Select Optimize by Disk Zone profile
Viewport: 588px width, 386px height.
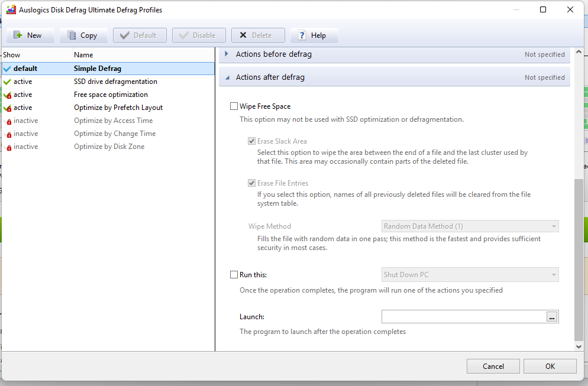tap(108, 147)
